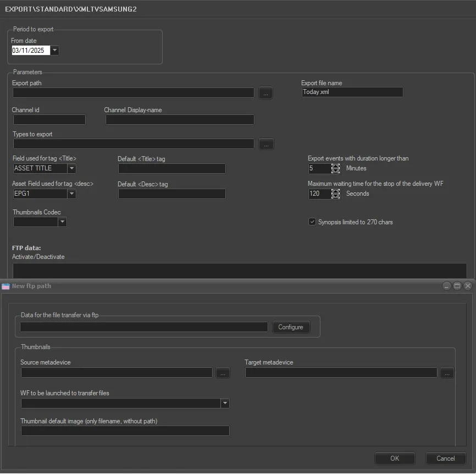Click the browse button next to Export path
This screenshot has height=475, width=476.
click(x=265, y=93)
